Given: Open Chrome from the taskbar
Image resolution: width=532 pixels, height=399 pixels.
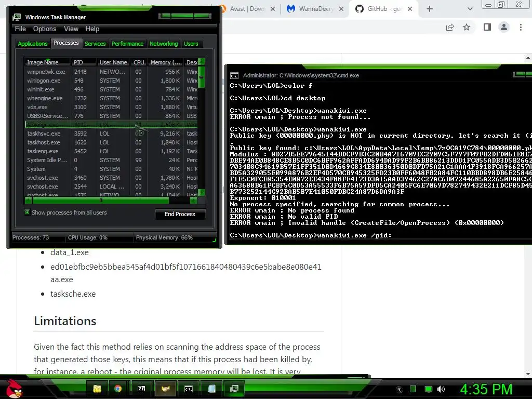Looking at the screenshot, I should click(118, 389).
